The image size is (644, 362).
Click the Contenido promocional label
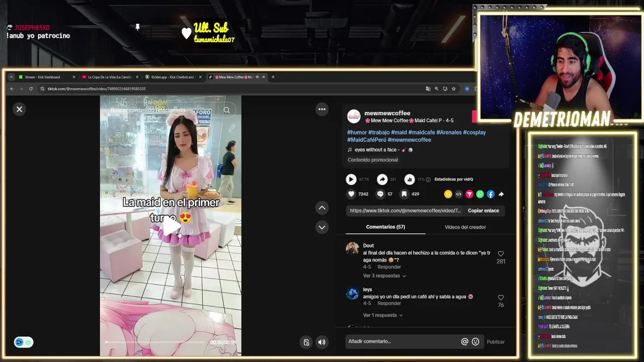point(373,160)
